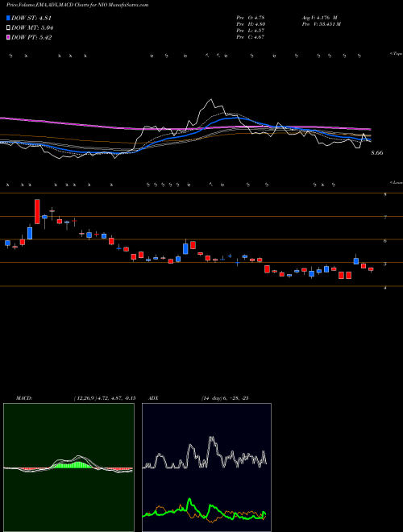Viewport: 403px width, 532px height.
Task: Open the green MACD histogram chart
Action: [x=69, y=468]
